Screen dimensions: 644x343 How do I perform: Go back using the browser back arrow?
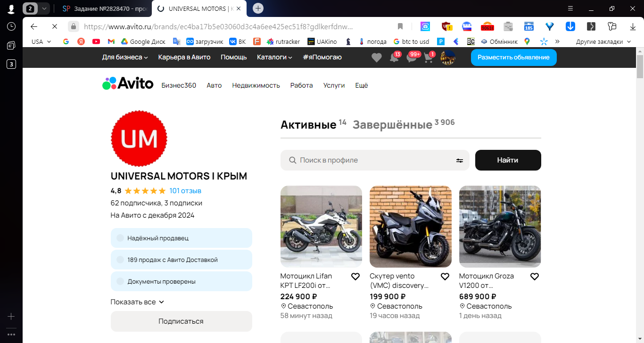[34, 26]
